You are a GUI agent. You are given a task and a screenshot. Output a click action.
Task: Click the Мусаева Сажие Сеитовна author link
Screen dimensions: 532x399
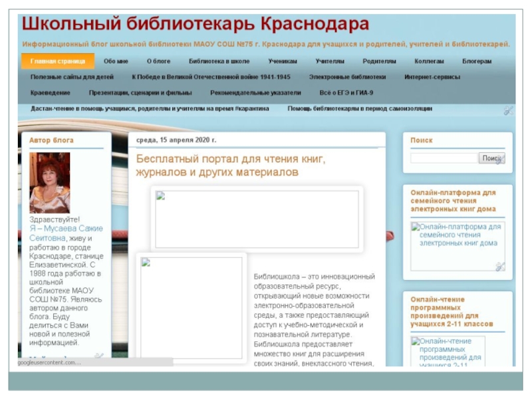(x=66, y=233)
